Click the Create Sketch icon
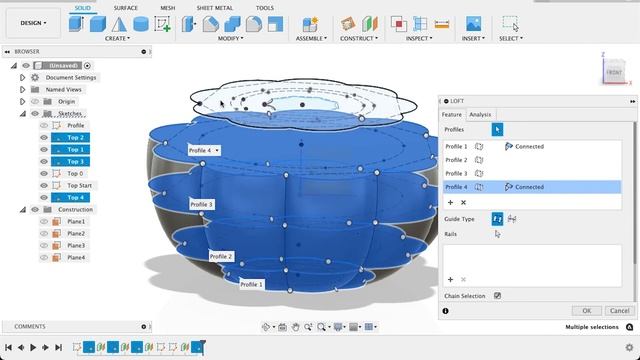640x360 pixels. pos(162,24)
